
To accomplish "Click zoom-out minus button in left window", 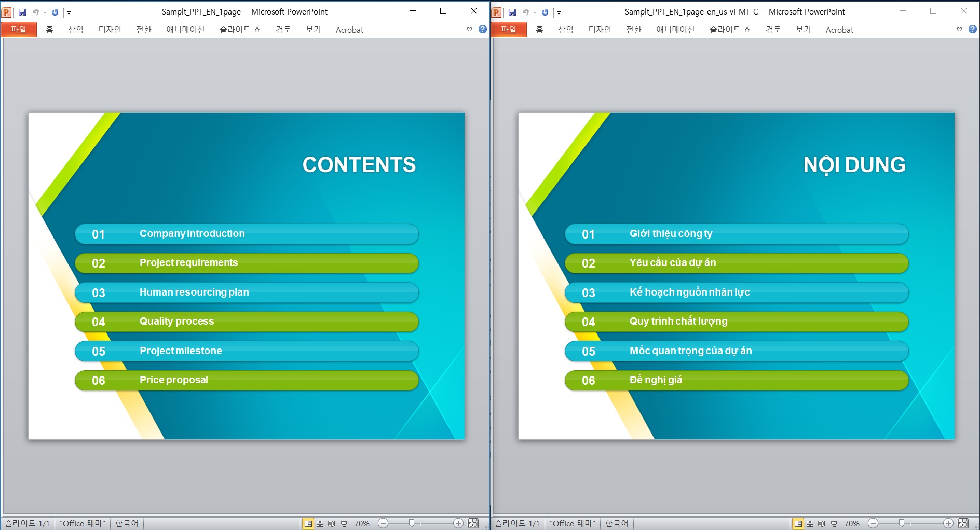I will pos(383,523).
